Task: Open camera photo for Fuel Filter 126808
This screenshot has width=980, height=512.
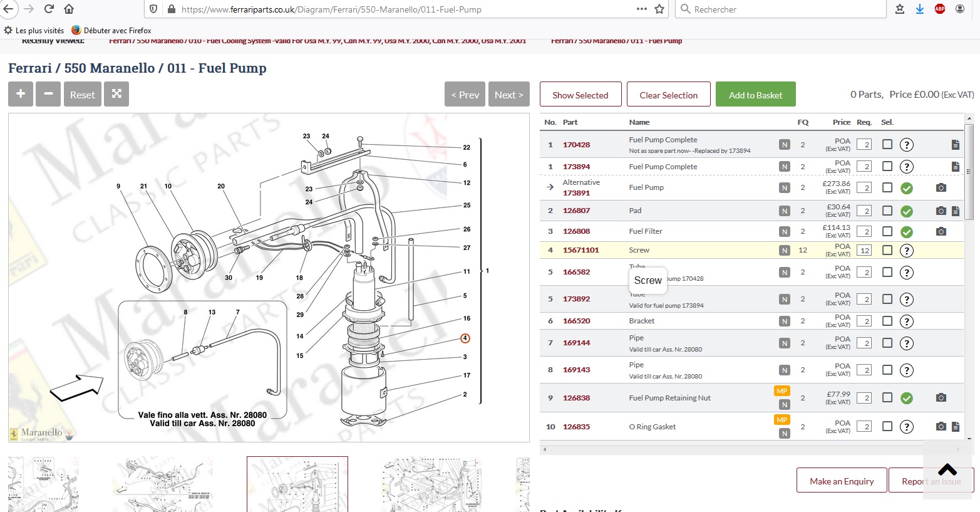Action: [941, 231]
